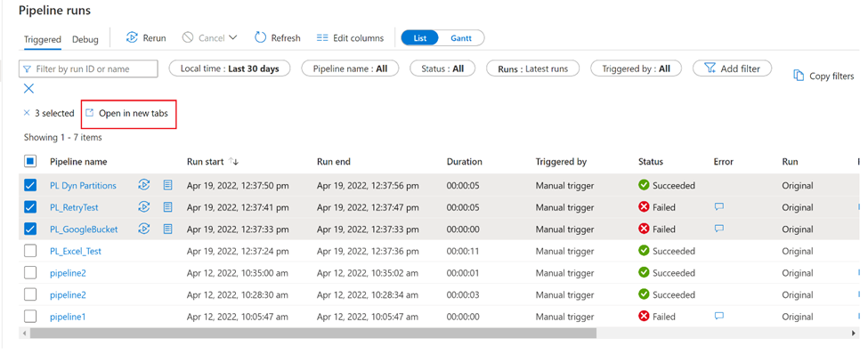Switch to the Debug tab
This screenshot has width=868, height=354.
click(x=85, y=39)
